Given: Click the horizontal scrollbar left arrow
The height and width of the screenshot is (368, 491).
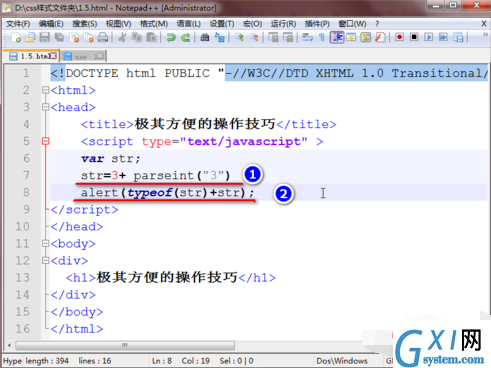Looking at the screenshot, I should [9, 345].
